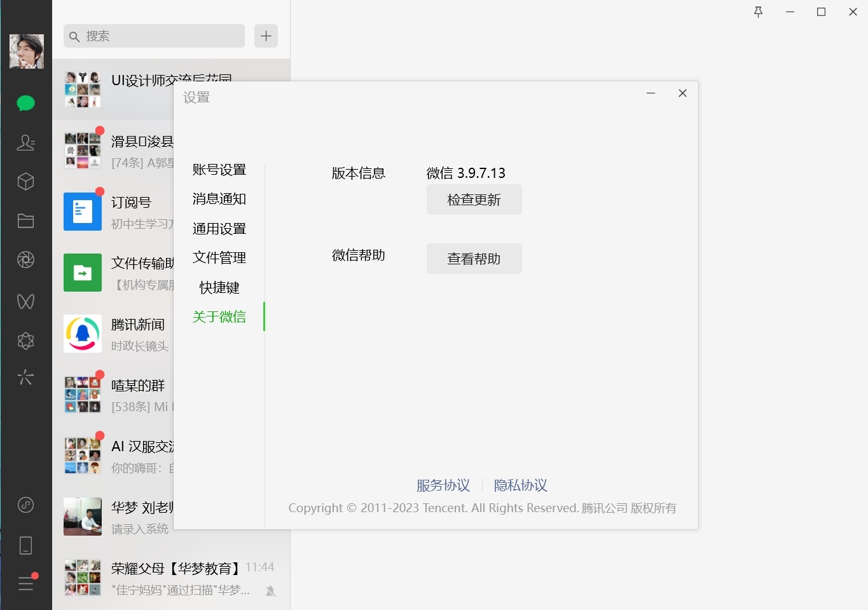The height and width of the screenshot is (610, 868).
Task: Switch to 消息通知 settings section
Action: click(x=219, y=199)
